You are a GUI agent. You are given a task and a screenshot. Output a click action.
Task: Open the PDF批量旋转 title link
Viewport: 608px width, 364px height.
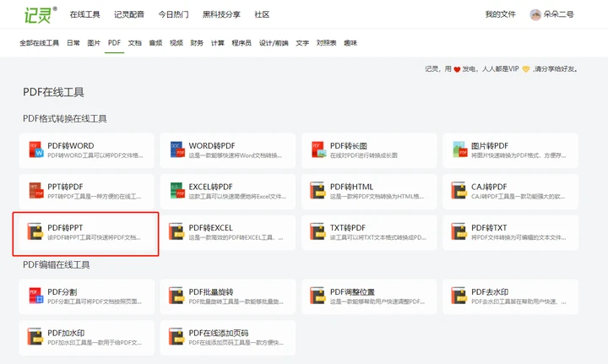pos(211,292)
